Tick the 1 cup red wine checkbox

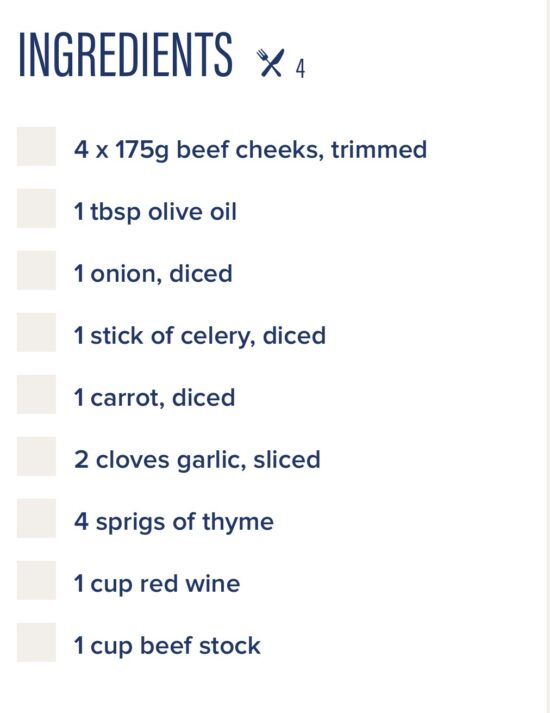[x=36, y=580]
